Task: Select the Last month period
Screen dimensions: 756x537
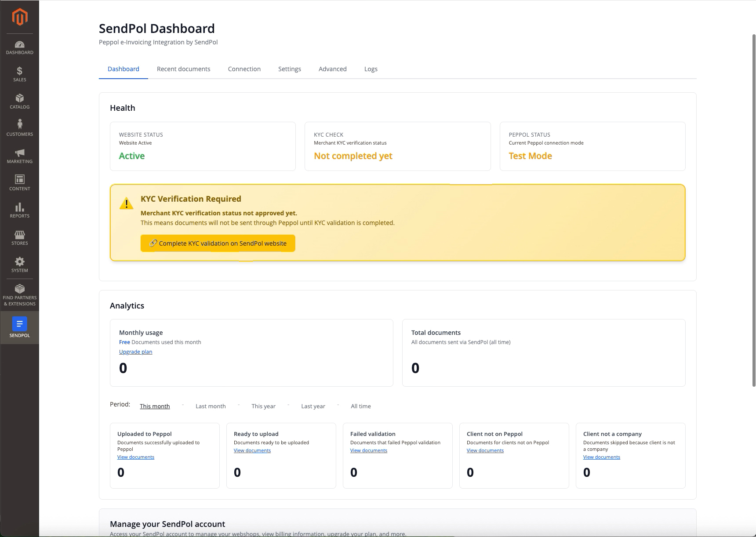Action: click(211, 406)
